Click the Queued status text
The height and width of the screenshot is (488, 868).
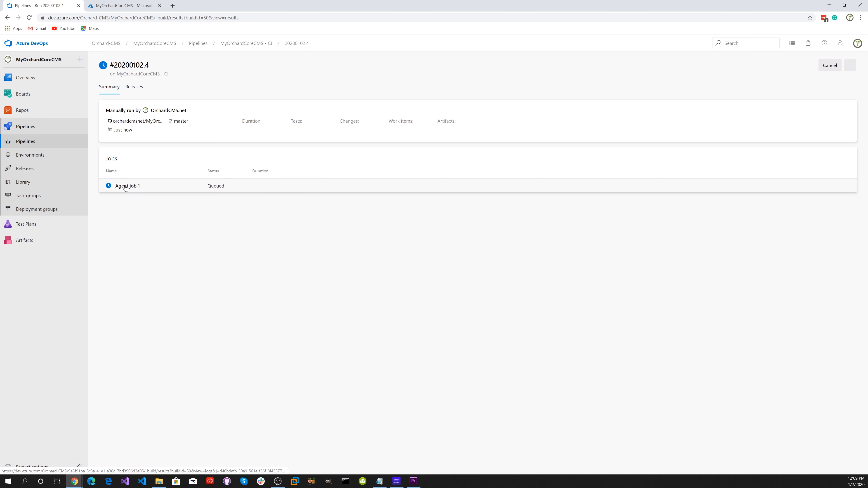216,185
